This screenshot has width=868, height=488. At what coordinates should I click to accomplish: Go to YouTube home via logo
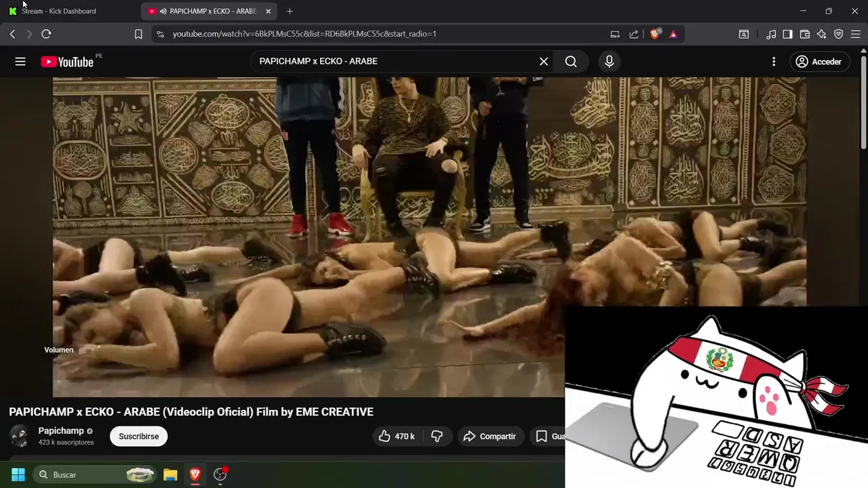(x=66, y=62)
